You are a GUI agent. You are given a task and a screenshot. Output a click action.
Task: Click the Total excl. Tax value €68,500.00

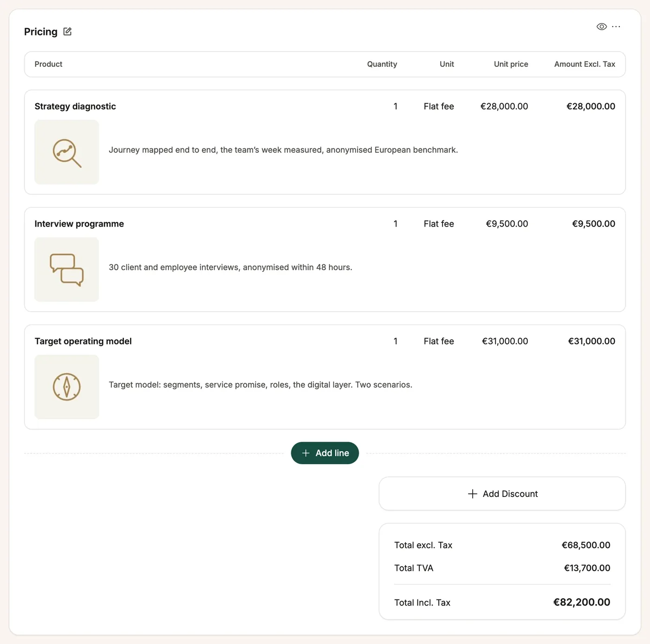(586, 545)
